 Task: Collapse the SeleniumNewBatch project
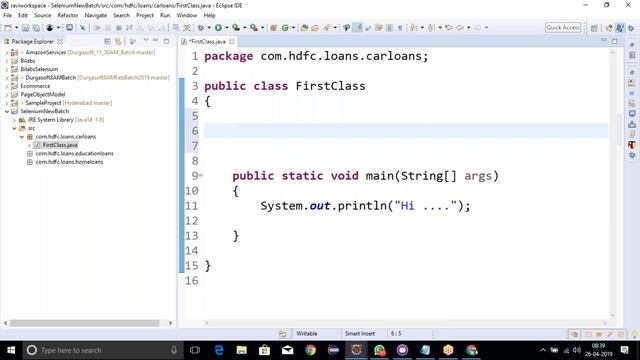tap(6, 111)
